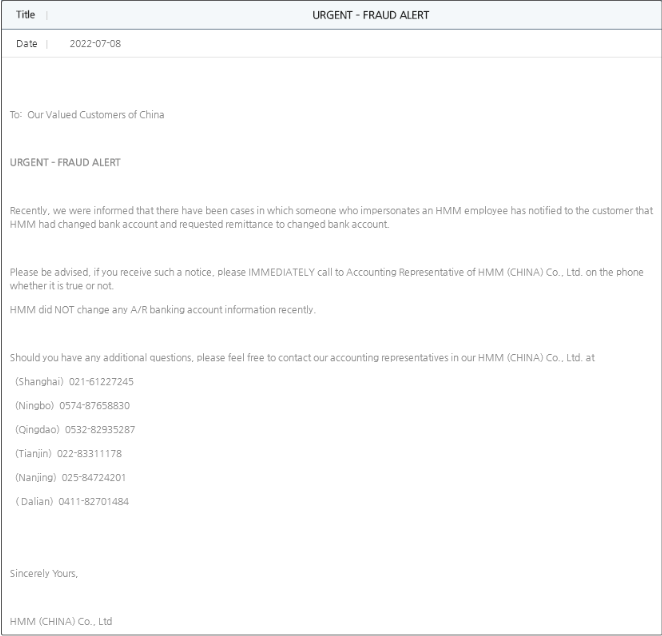
Task: Select the Shanghai phone number 021-61227245
Action: (x=101, y=382)
